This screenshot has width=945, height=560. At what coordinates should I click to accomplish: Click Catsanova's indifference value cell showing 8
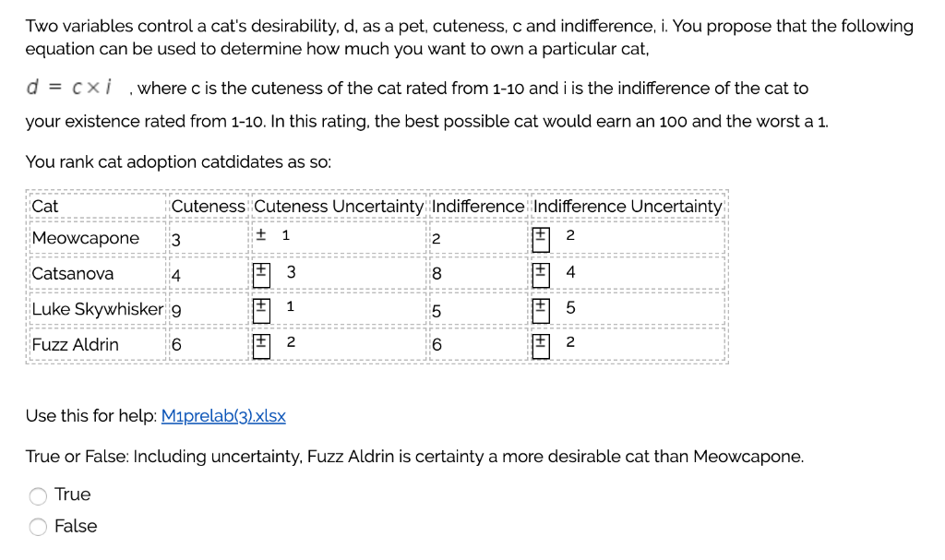[x=438, y=273]
